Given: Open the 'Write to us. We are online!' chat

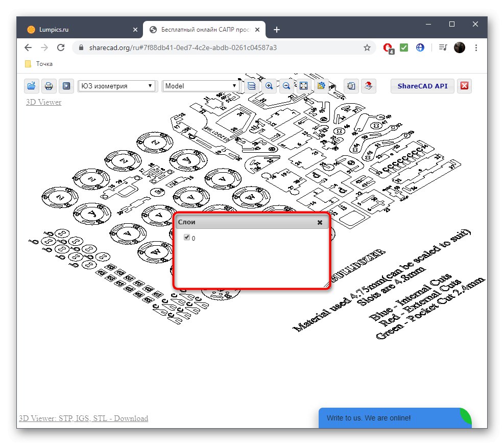Looking at the screenshot, I should pos(395,418).
